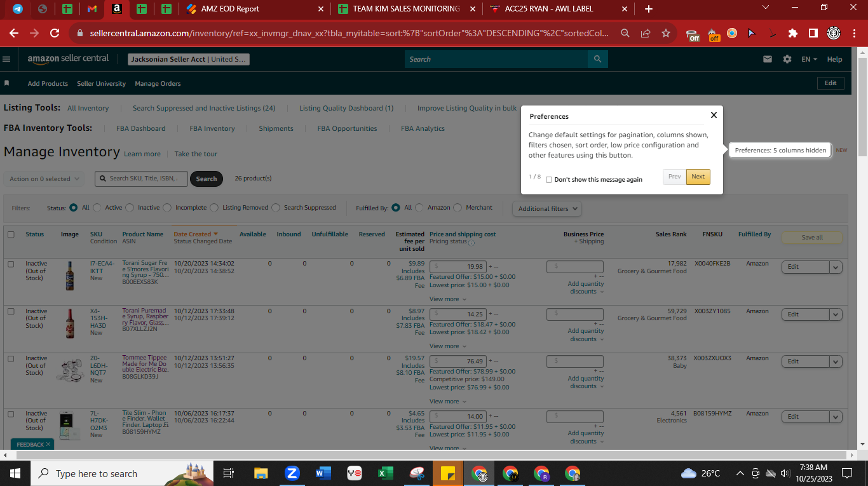Open Zoom from the taskbar

[292, 473]
